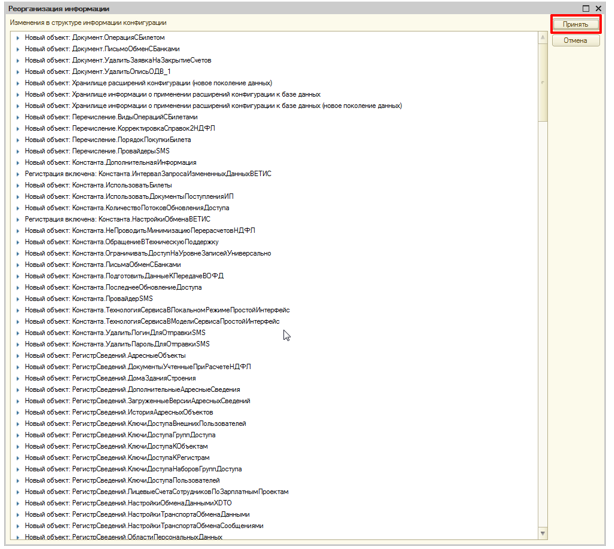Maximize the Реорганизация информации window
Screen dimensions: 614x549
(585, 7)
